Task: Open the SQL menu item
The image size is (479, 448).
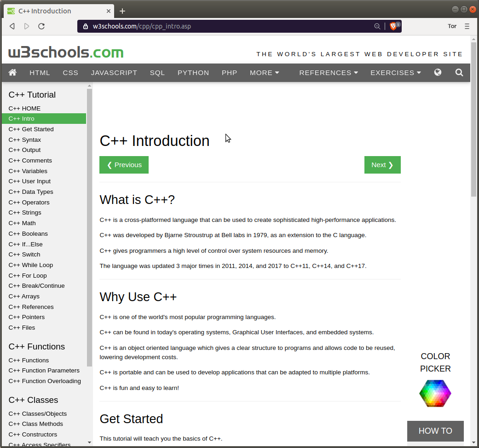Action: pos(157,73)
